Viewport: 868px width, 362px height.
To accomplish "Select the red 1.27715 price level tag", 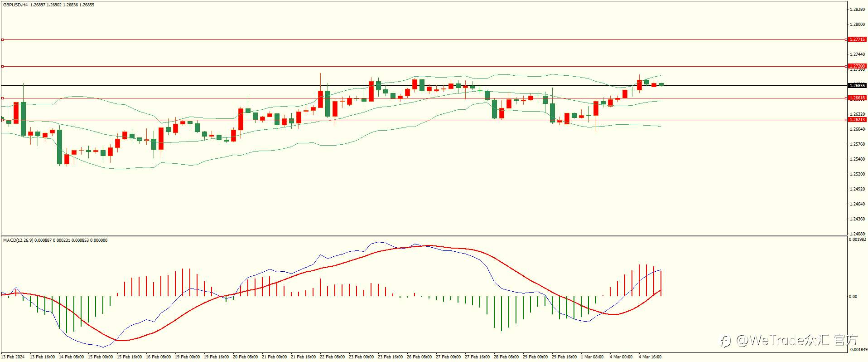I will (x=857, y=39).
